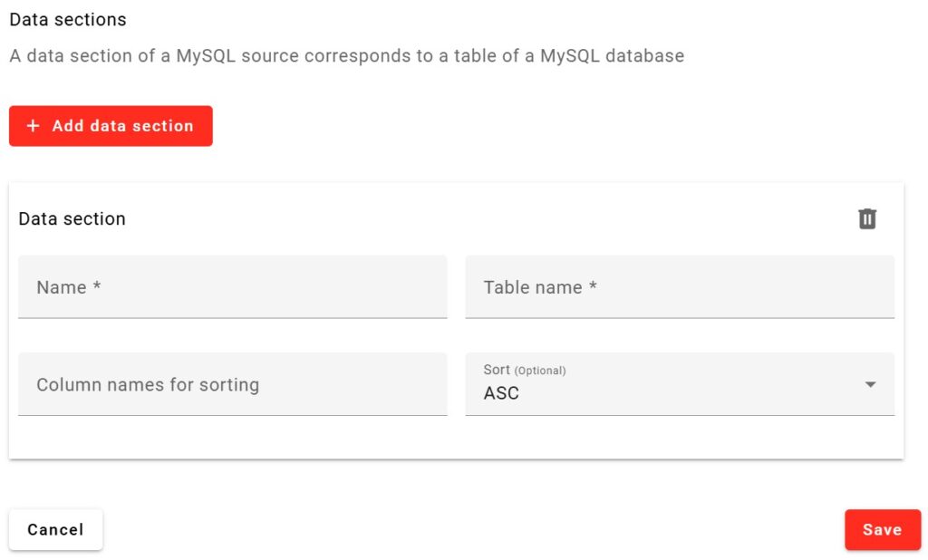Focus the Name input field
The width and height of the screenshot is (928, 560).
coord(232,287)
